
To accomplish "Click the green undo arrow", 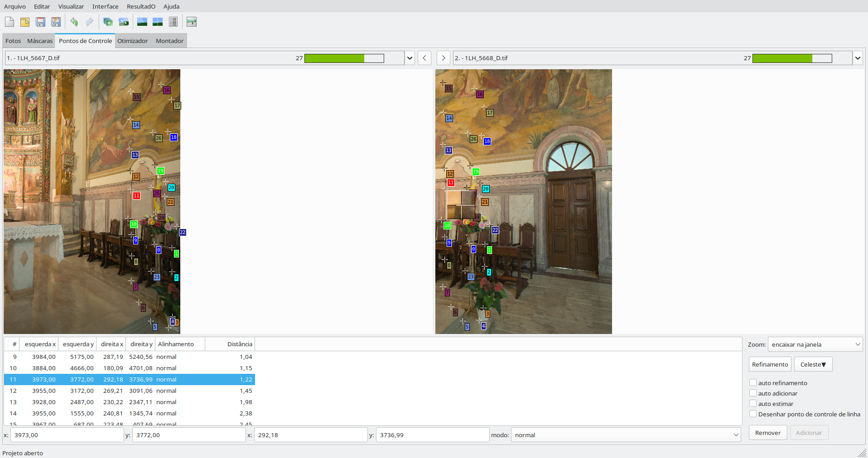I will pyautogui.click(x=74, y=22).
